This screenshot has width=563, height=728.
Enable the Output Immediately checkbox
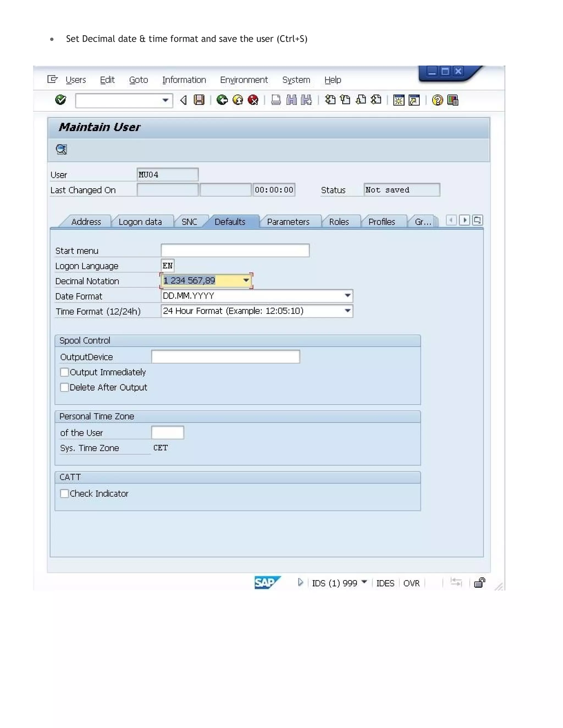[x=64, y=372]
